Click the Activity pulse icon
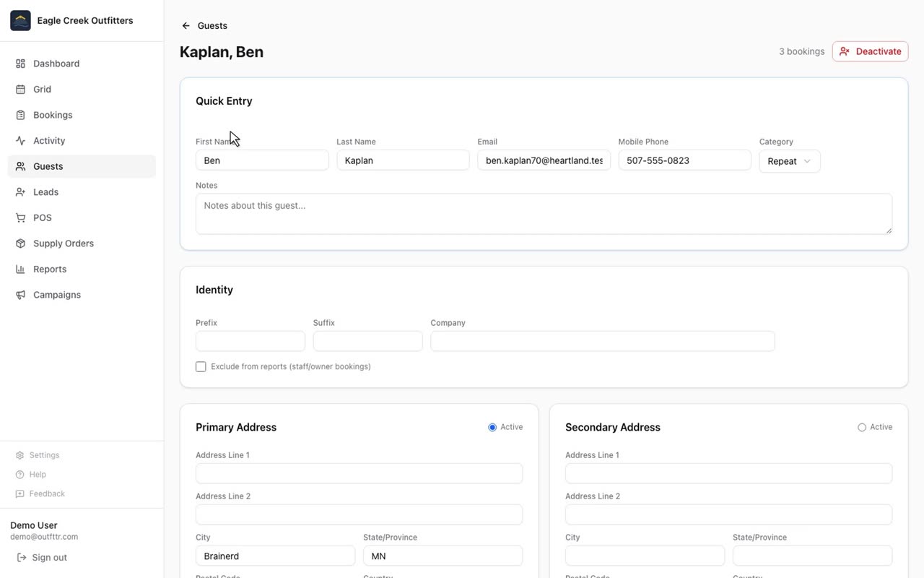 (x=20, y=141)
